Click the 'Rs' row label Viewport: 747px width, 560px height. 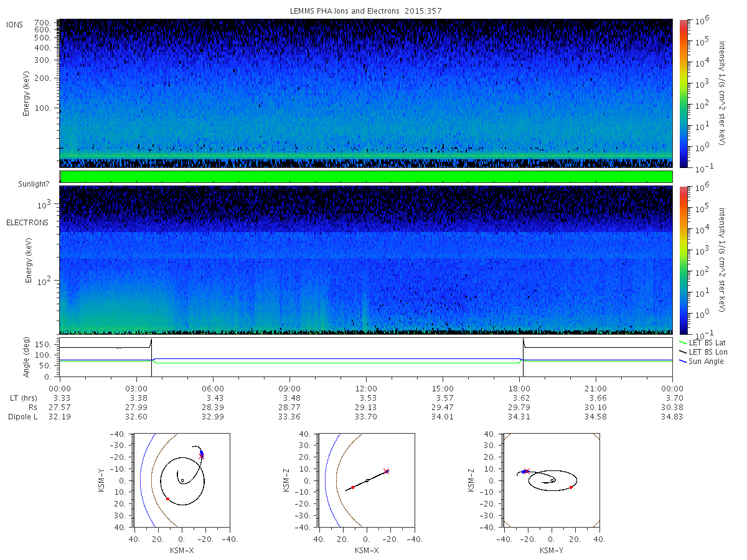click(32, 408)
